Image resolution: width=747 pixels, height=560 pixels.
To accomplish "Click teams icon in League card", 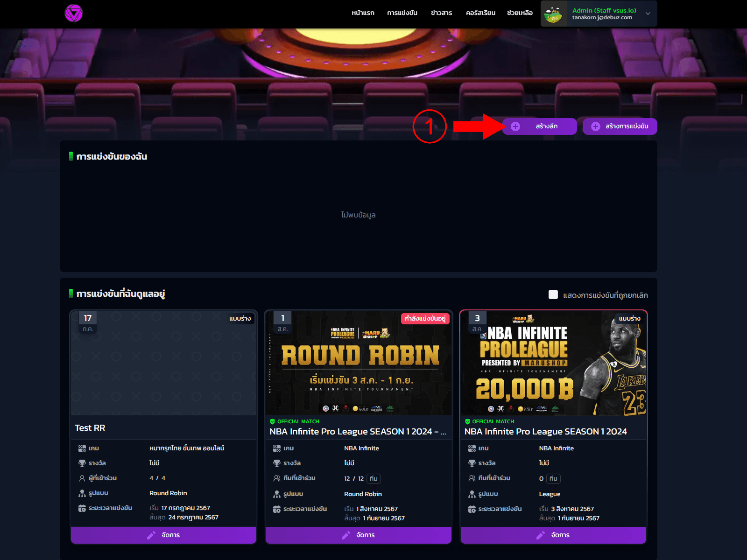I will point(472,478).
